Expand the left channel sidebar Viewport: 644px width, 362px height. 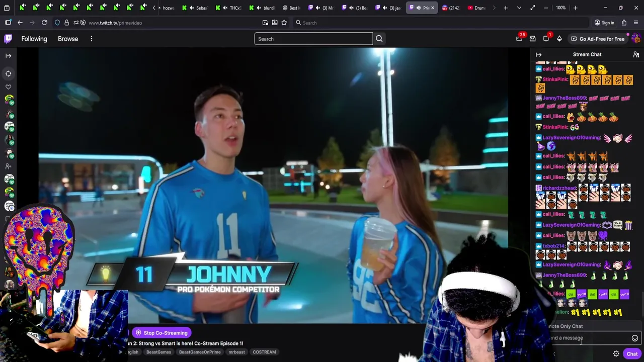click(8, 56)
